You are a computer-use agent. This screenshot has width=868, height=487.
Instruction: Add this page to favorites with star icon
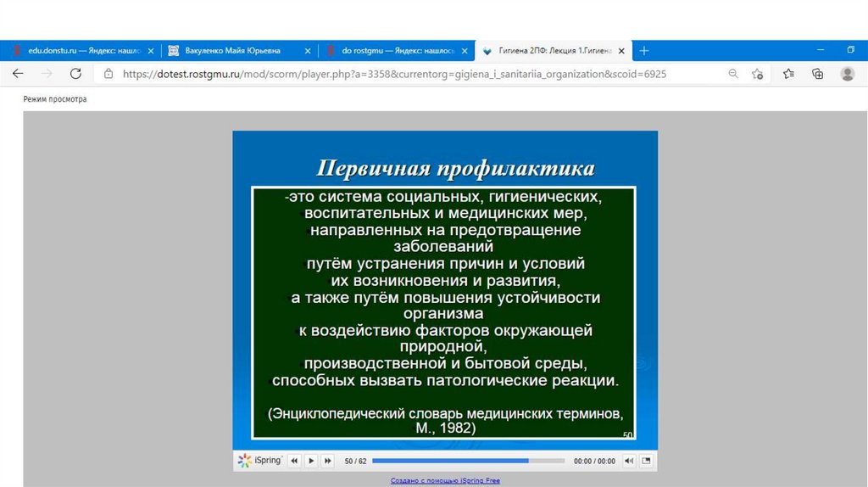point(757,74)
